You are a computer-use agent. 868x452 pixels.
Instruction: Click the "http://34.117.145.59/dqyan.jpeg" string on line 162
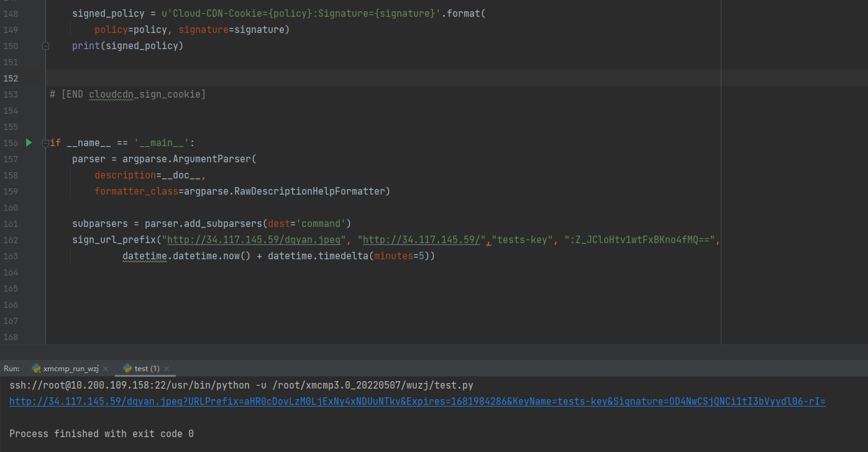pos(255,240)
